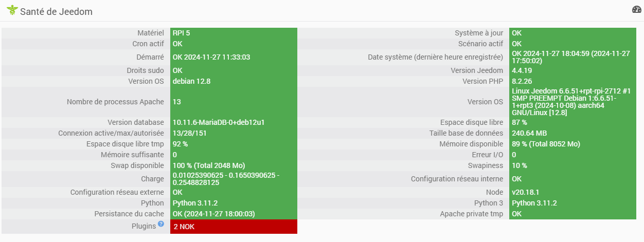Click the Plugins row label
This screenshot has height=242, width=644.
pos(144,226)
